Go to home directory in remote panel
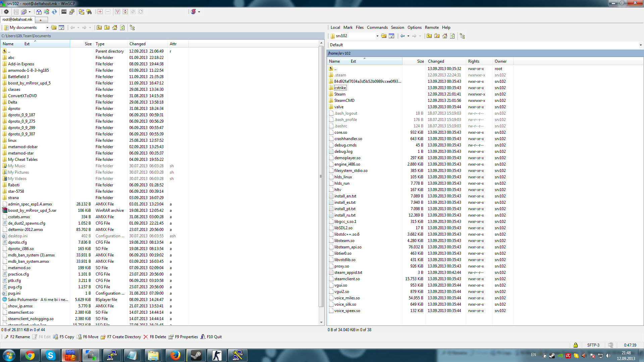 [445, 36]
